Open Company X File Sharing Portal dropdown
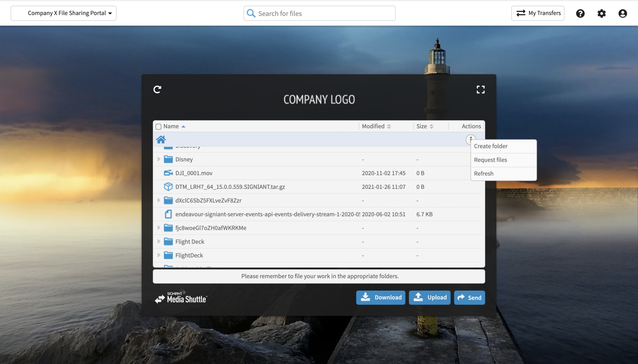This screenshot has height=364, width=638. click(64, 13)
